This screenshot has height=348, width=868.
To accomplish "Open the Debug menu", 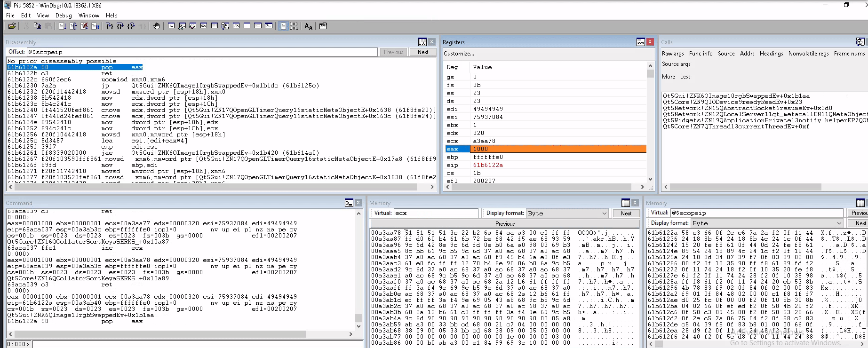I will pyautogui.click(x=64, y=16).
